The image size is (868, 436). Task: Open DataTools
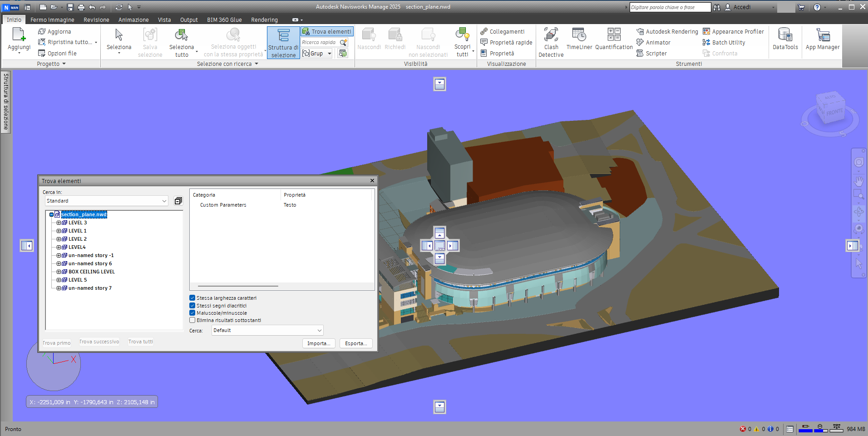coord(785,39)
